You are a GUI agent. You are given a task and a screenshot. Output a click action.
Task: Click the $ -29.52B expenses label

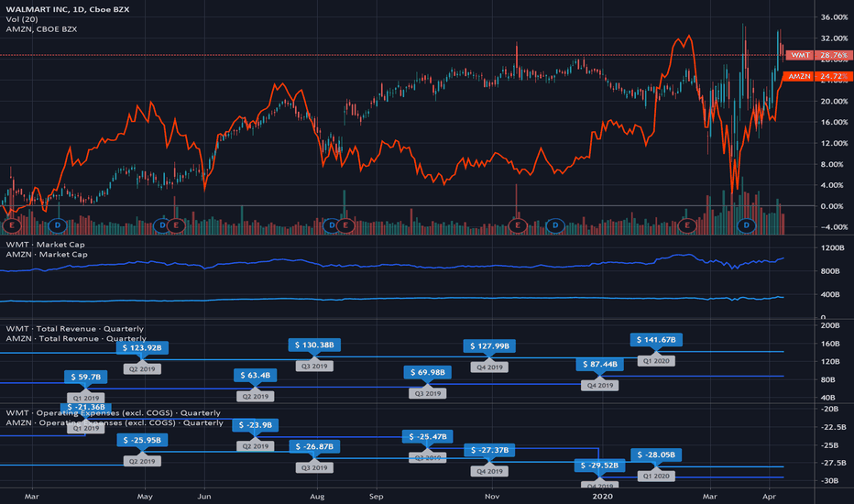tap(599, 466)
